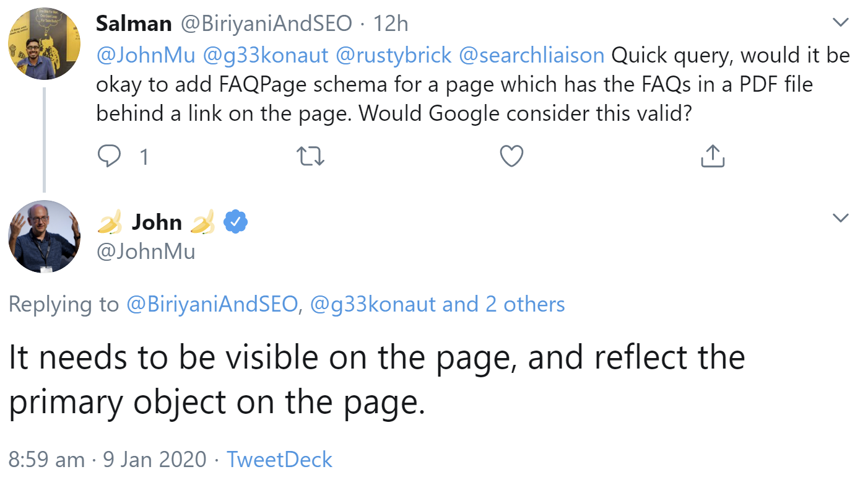This screenshot has height=490, width=868.
Task: Click the @BiriyaniAndSEO handle beside Salman
Action: click(266, 24)
